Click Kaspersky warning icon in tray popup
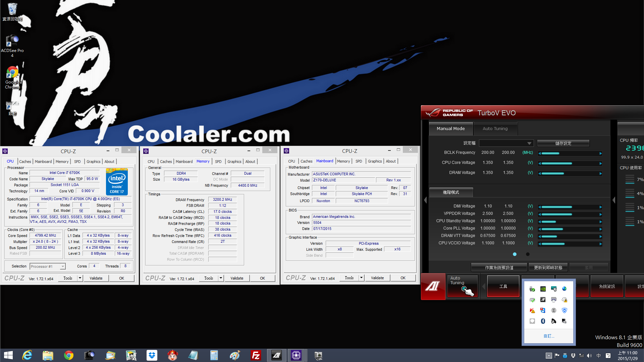644x362 pixels. pos(532,310)
